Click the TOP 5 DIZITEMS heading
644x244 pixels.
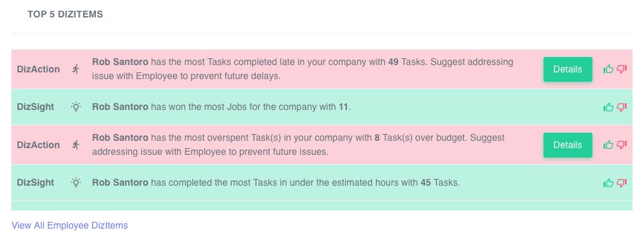pos(65,14)
